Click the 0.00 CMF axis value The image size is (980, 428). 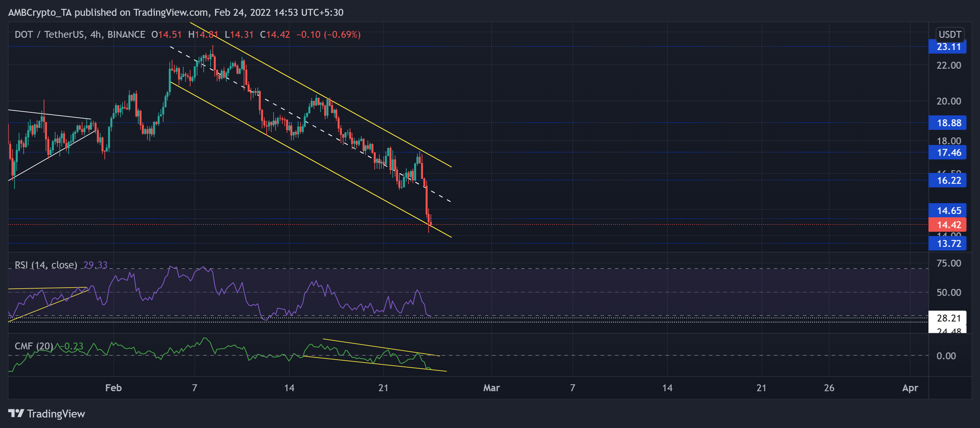pyautogui.click(x=946, y=356)
